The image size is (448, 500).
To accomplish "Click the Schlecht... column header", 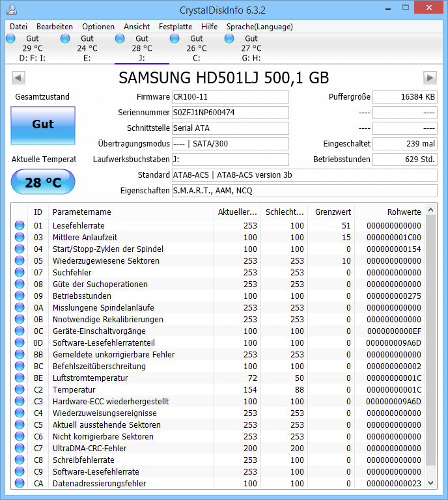I will pos(285,212).
